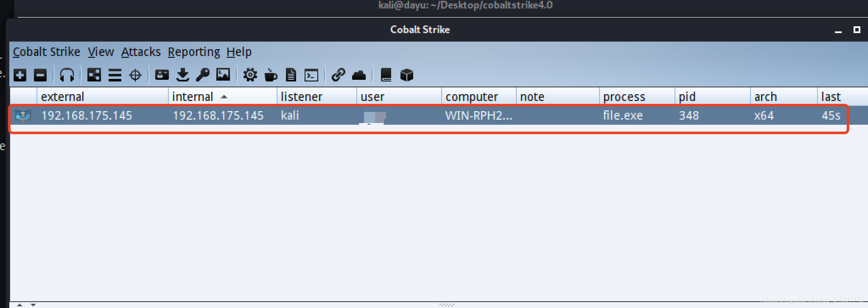Open the screenshots picture icon
Image resolution: width=868 pixels, height=308 pixels.
pos(223,75)
